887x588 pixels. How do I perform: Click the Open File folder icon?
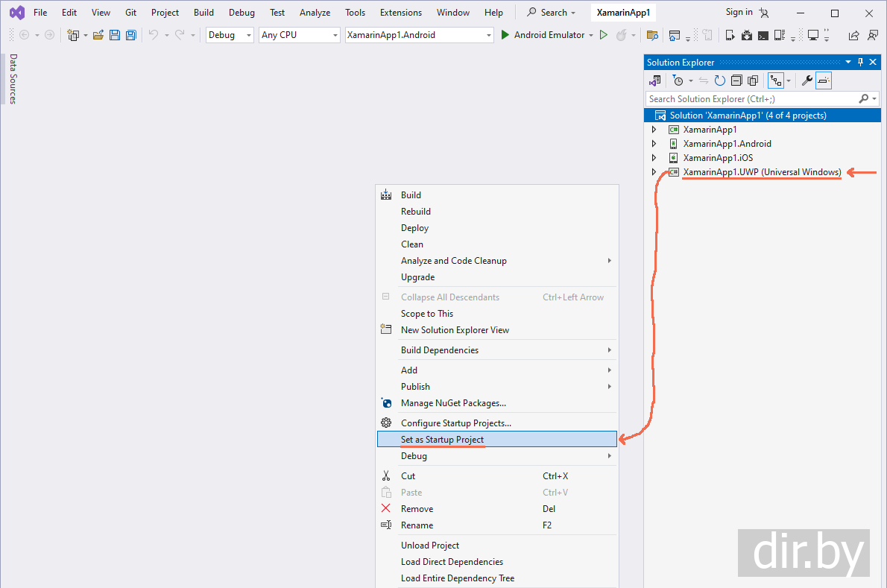[x=98, y=35]
